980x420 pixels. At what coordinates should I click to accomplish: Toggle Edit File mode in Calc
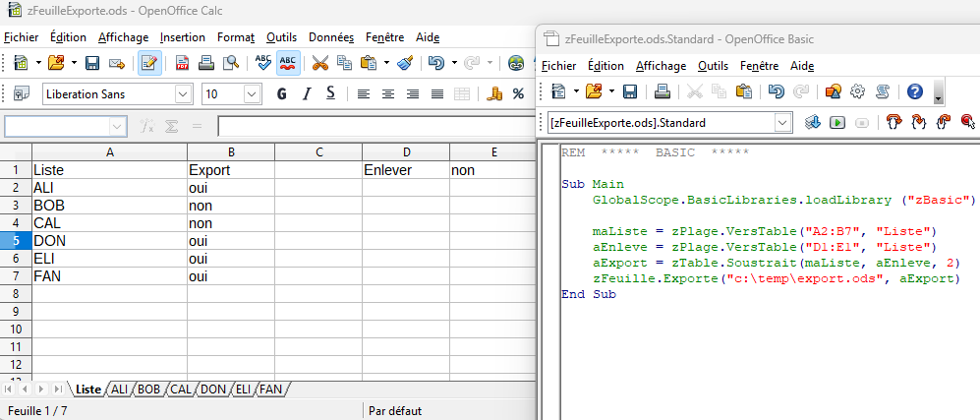coord(149,63)
